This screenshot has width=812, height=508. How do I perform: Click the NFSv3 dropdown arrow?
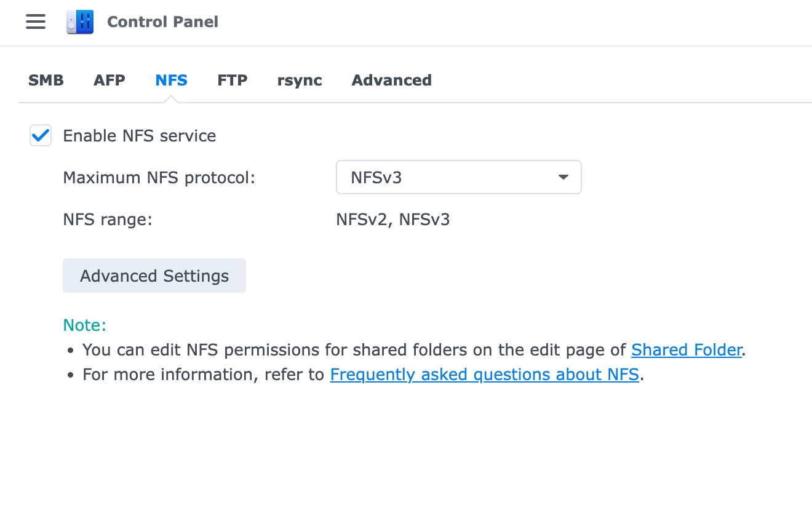tap(563, 177)
